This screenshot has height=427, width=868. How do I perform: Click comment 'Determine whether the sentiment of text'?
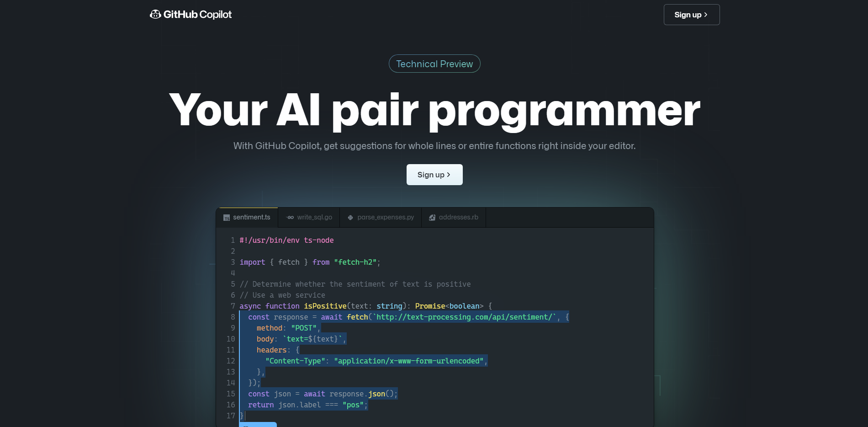pyautogui.click(x=355, y=284)
